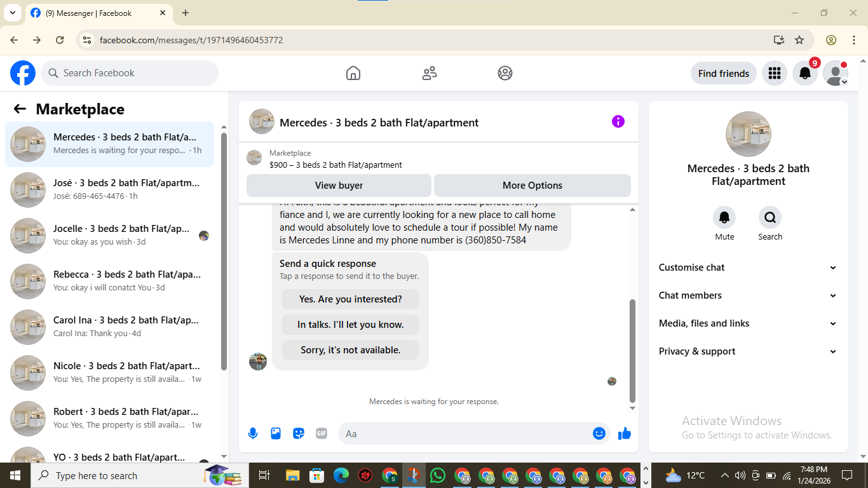This screenshot has height=488, width=868.
Task: Click the More Options button
Action: click(532, 186)
